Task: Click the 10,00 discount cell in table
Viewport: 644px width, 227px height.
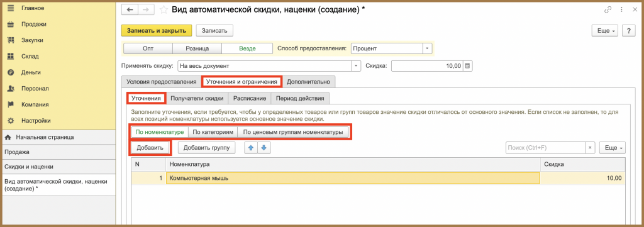Action: click(x=583, y=178)
